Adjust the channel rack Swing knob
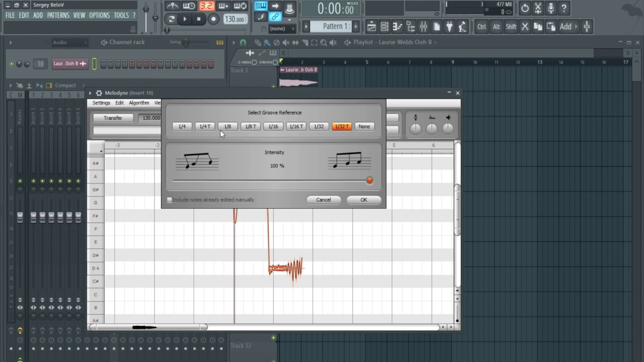 tap(187, 42)
